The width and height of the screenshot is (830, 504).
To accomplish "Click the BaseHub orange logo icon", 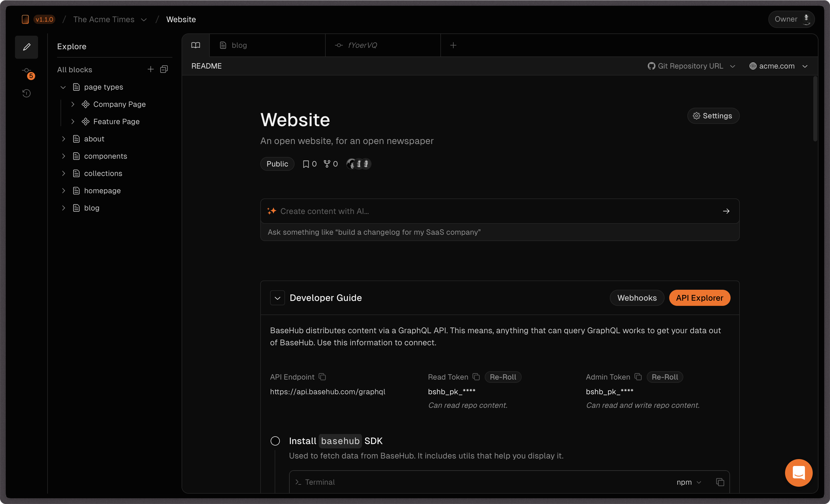I will coord(25,19).
